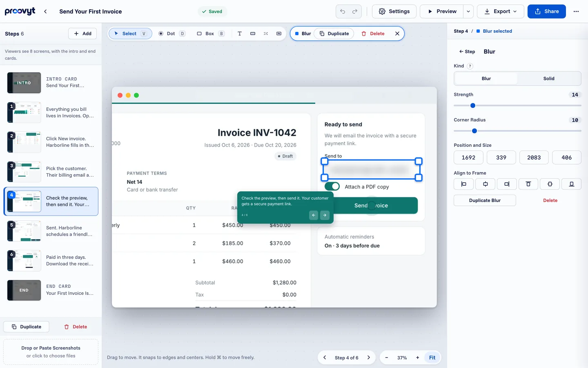Add a new step
Screen dimensions: 588x368
coord(82,34)
